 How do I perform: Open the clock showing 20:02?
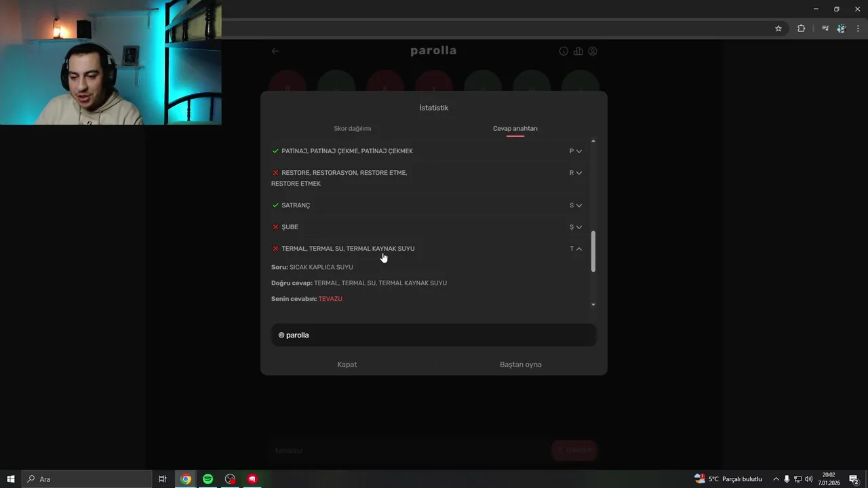(x=829, y=479)
